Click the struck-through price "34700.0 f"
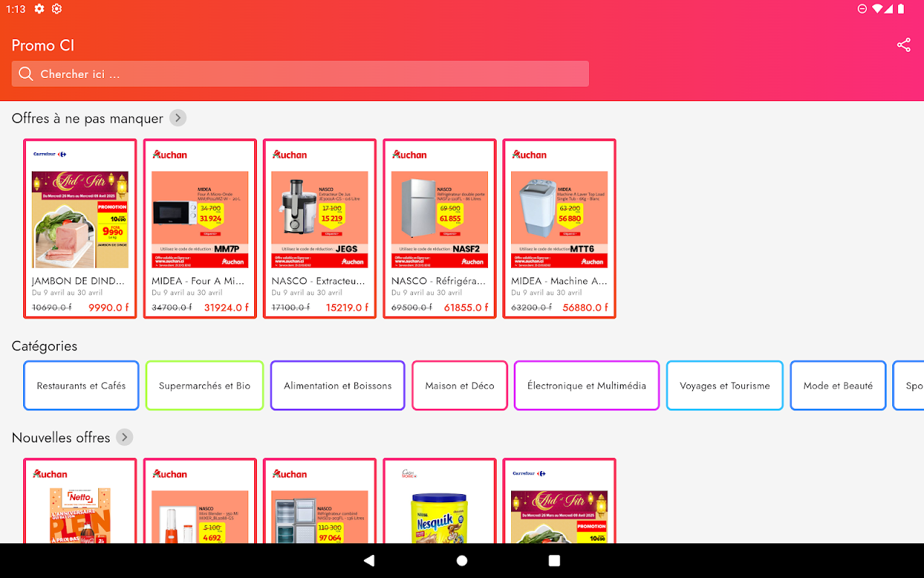The height and width of the screenshot is (578, 924). pyautogui.click(x=172, y=307)
